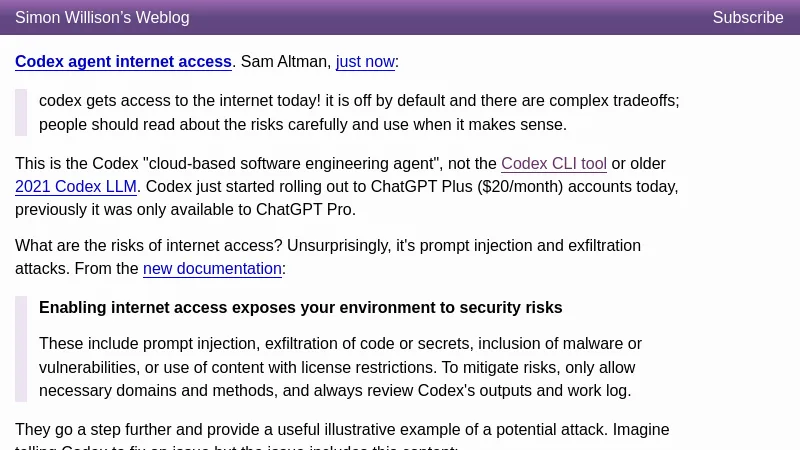Screen dimensions: 800x450
Task: Click the quoted paragraph starting 'These include prompt injection'
Action: click(340, 367)
